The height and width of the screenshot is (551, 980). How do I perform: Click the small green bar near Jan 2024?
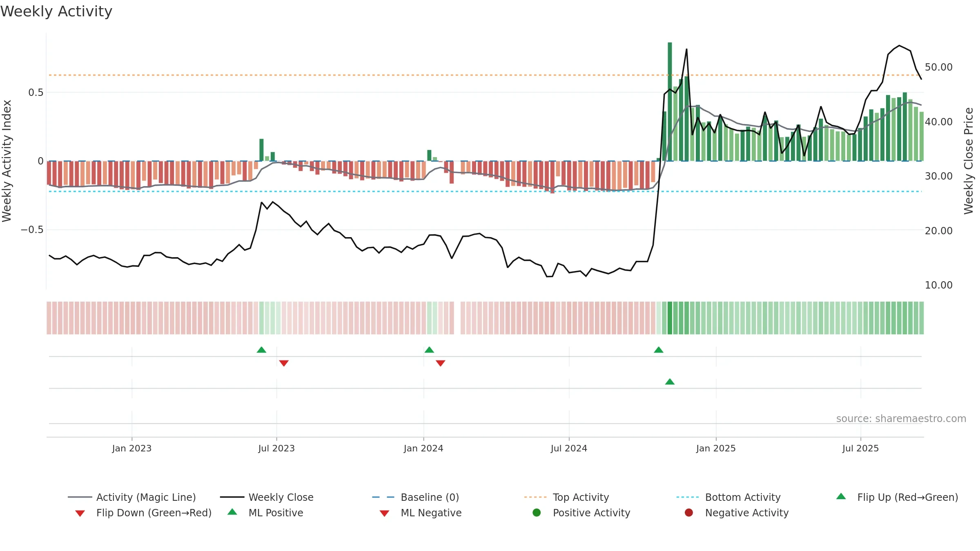click(429, 155)
